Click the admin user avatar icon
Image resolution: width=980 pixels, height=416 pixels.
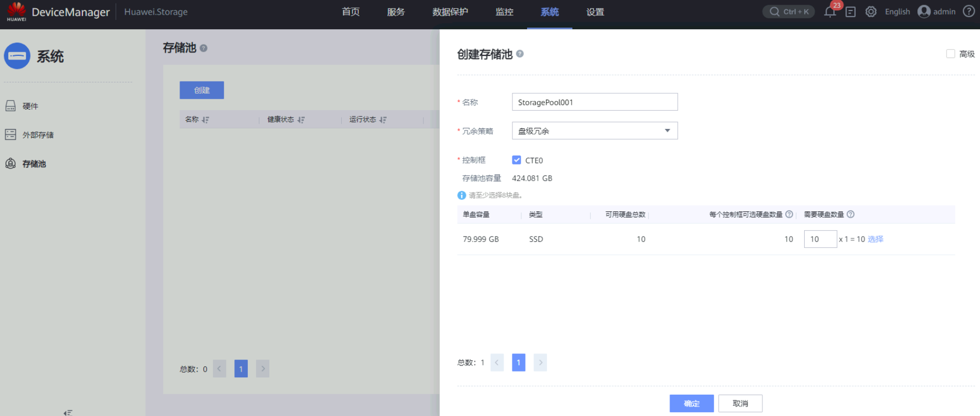[x=924, y=11]
